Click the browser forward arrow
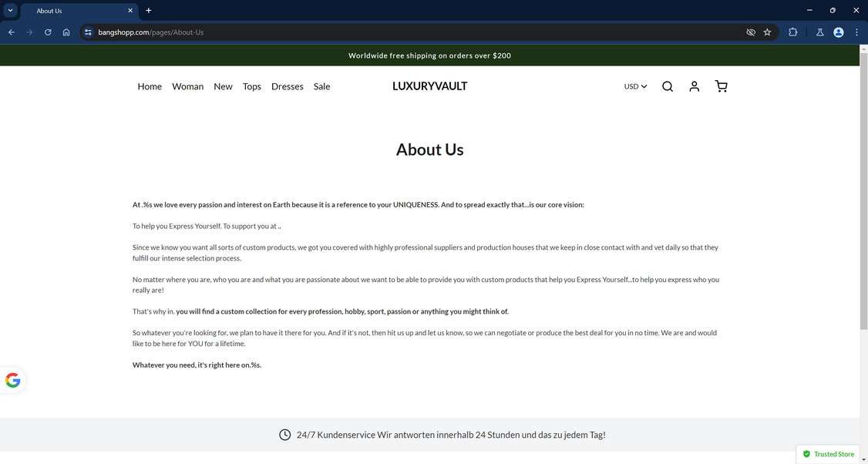 (29, 32)
